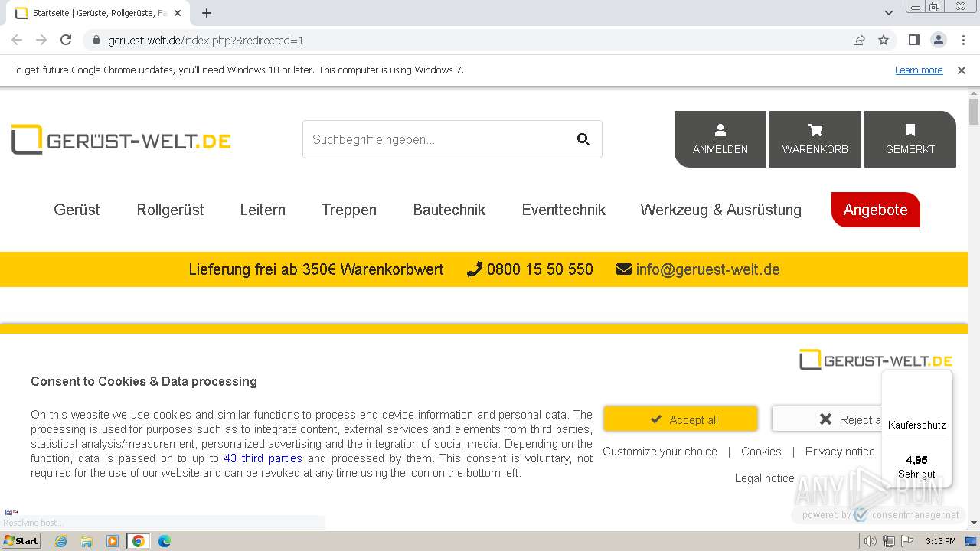The width and height of the screenshot is (980, 551).
Task: Bookmark this page with star icon
Action: coord(884,41)
